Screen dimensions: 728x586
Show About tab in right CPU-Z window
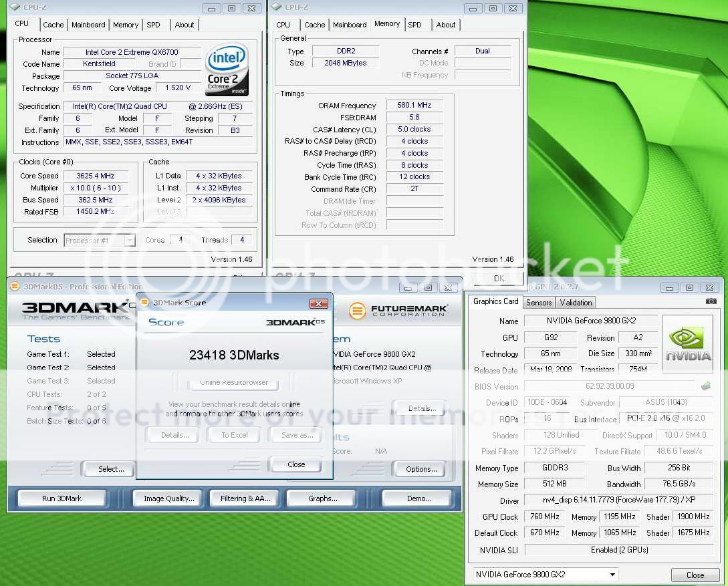tap(446, 25)
